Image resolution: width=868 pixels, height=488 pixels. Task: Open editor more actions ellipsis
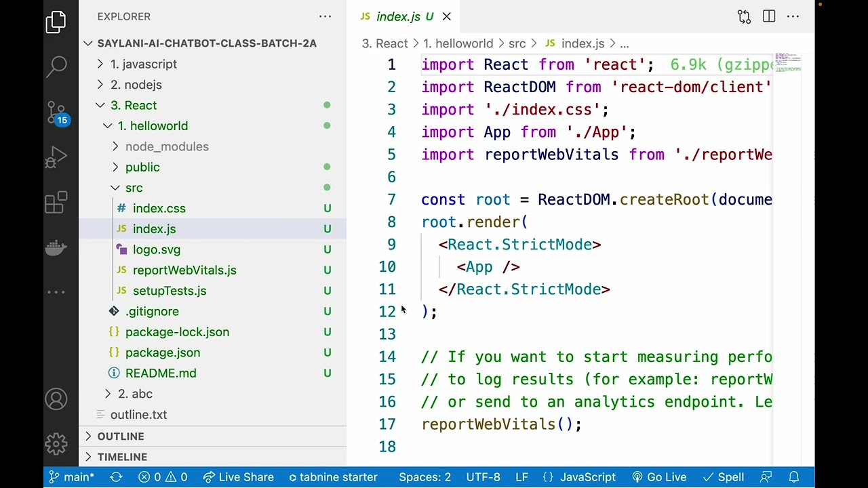793,16
